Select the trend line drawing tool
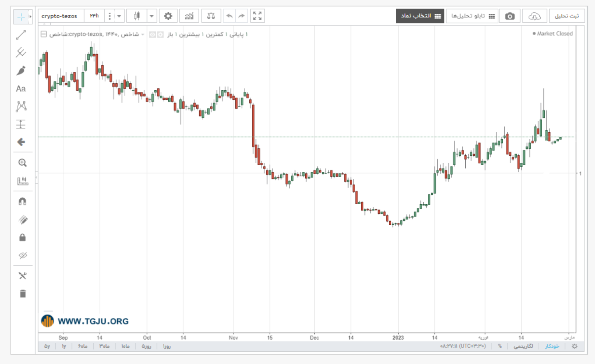The height and width of the screenshot is (364, 595). coord(21,35)
